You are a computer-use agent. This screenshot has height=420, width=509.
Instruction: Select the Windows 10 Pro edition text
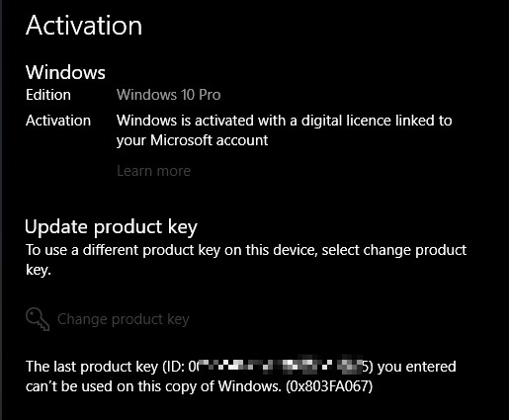point(168,95)
